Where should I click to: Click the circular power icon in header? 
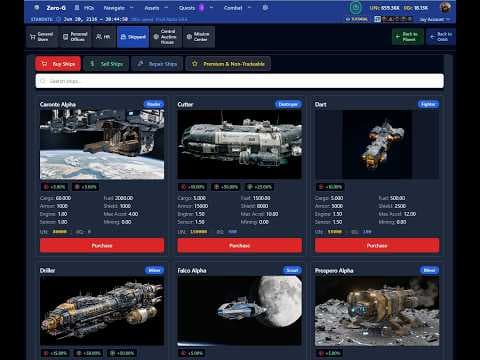(x=355, y=7)
